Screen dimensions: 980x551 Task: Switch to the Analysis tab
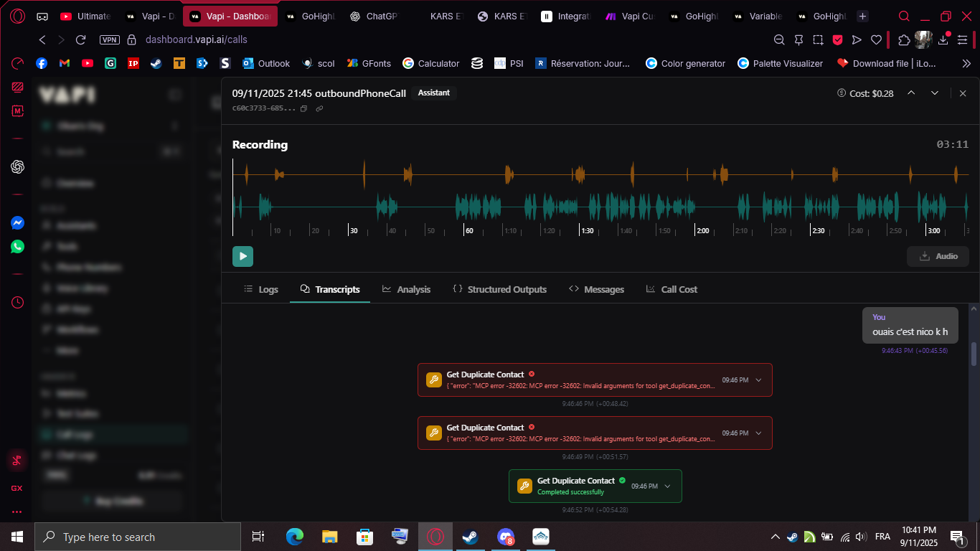[406, 289]
